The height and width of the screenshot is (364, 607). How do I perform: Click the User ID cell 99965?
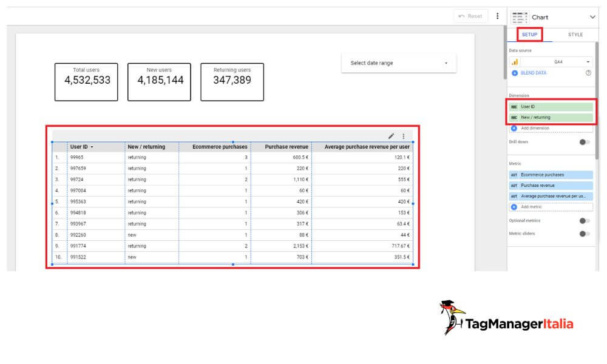coord(76,158)
